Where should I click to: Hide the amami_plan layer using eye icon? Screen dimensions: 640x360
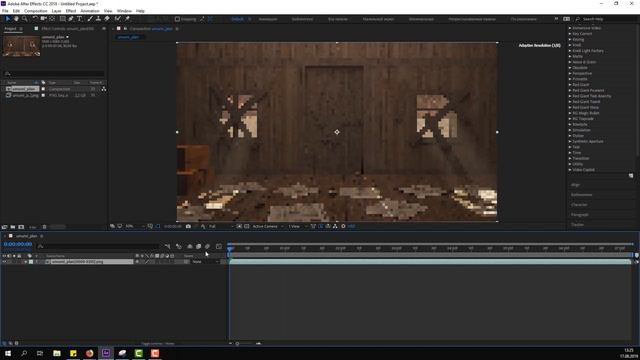pyautogui.click(x=4, y=262)
